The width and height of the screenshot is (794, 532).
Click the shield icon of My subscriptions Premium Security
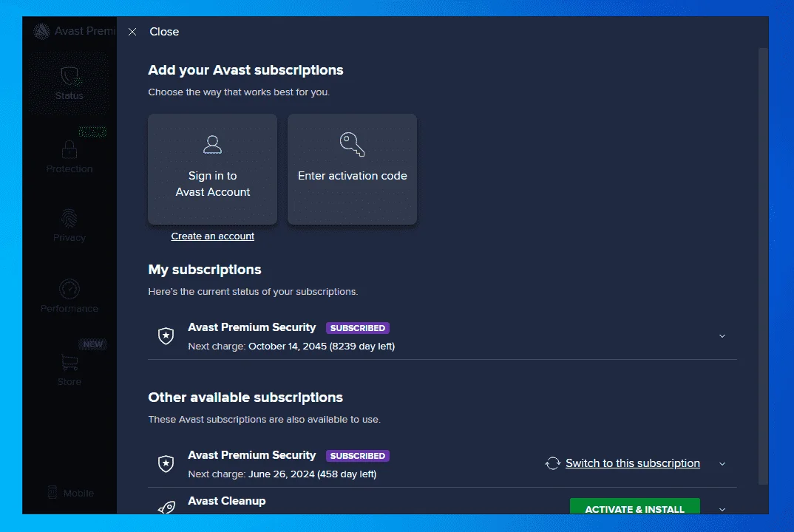coord(166,335)
